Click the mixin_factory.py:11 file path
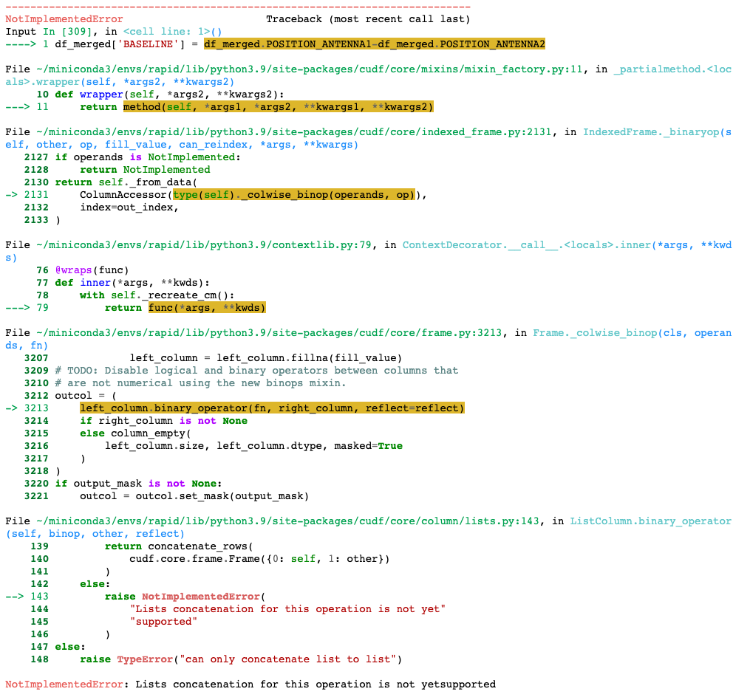The height and width of the screenshot is (700, 750). 310,69
